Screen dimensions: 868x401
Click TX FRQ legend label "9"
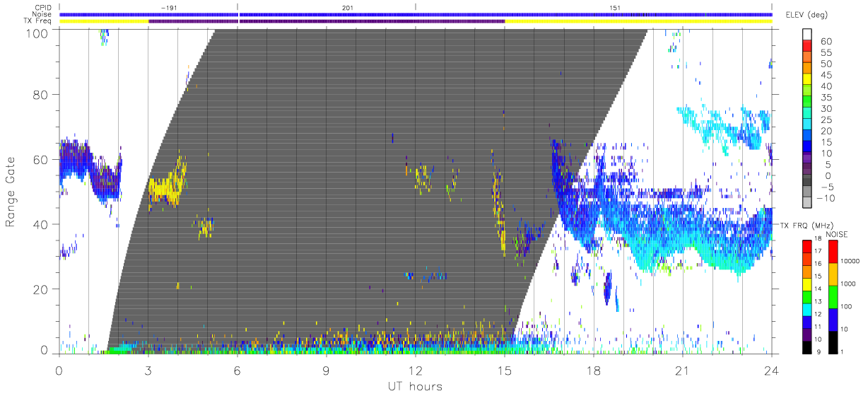(819, 351)
